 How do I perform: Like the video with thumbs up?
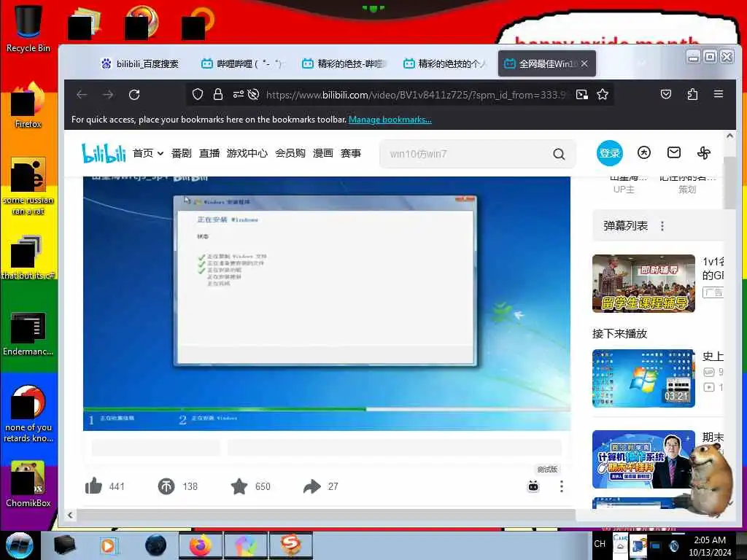click(x=93, y=486)
